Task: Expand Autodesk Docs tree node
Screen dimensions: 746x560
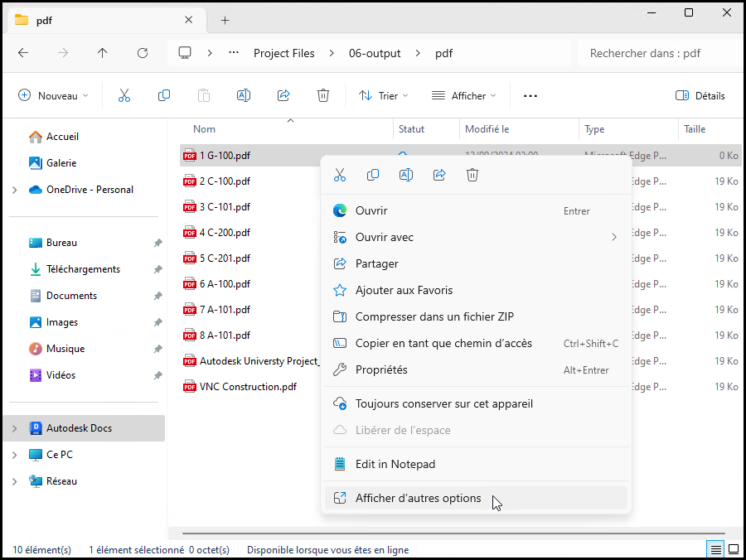Action: coord(15,428)
